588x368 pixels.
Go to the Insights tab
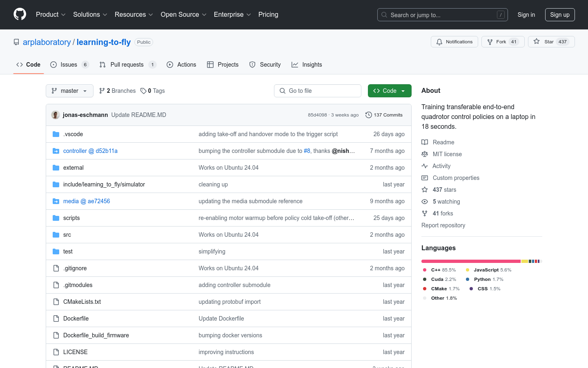click(307, 65)
